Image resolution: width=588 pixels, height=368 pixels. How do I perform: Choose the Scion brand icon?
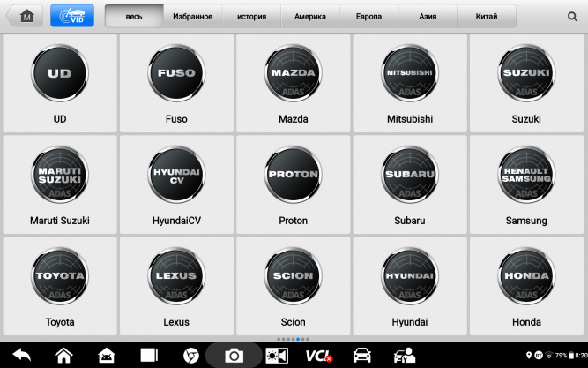pos(293,276)
